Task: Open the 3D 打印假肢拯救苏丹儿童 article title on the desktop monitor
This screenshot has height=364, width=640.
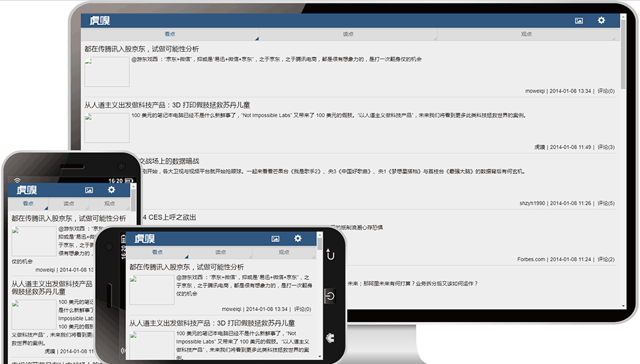Action: [167, 105]
